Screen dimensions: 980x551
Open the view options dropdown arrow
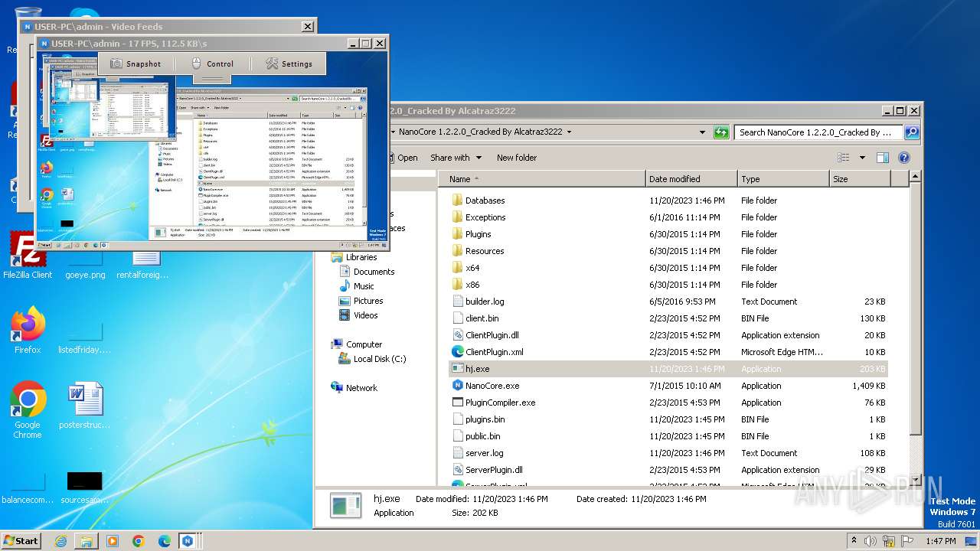(861, 158)
